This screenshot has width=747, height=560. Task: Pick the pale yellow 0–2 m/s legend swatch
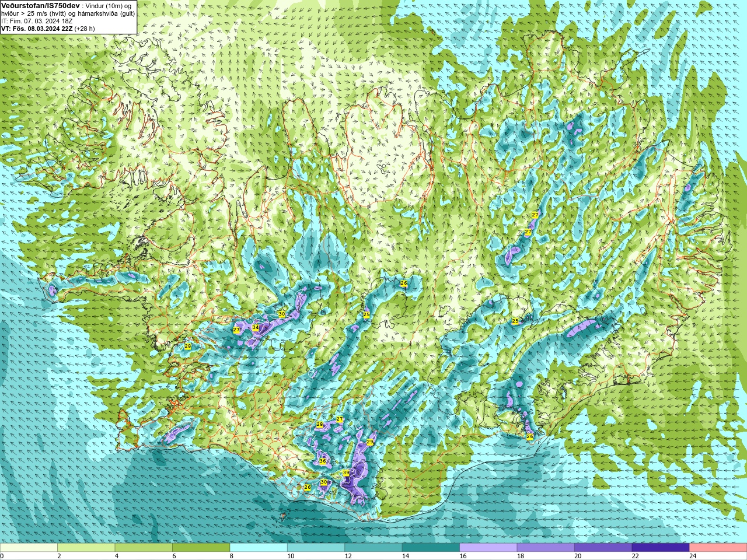[29, 547]
